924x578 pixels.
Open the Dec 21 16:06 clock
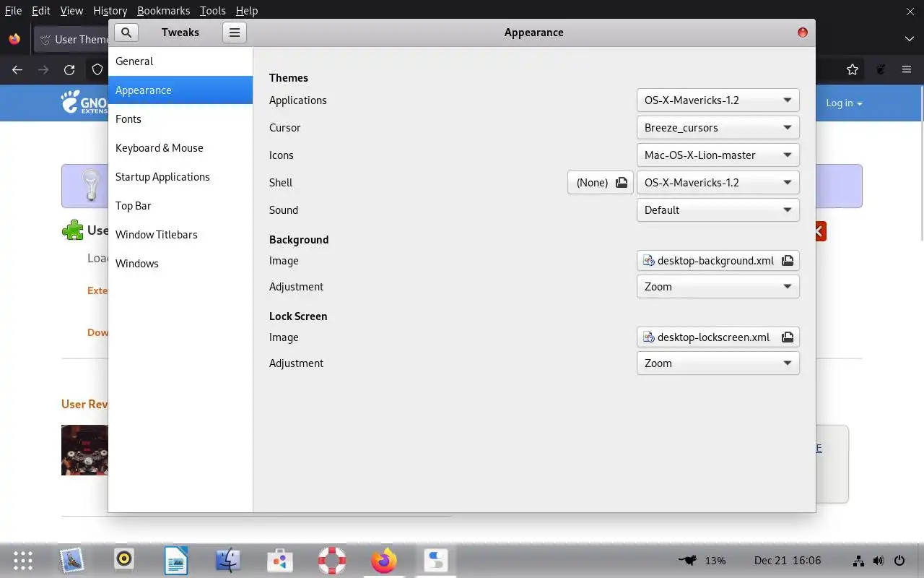tap(788, 561)
